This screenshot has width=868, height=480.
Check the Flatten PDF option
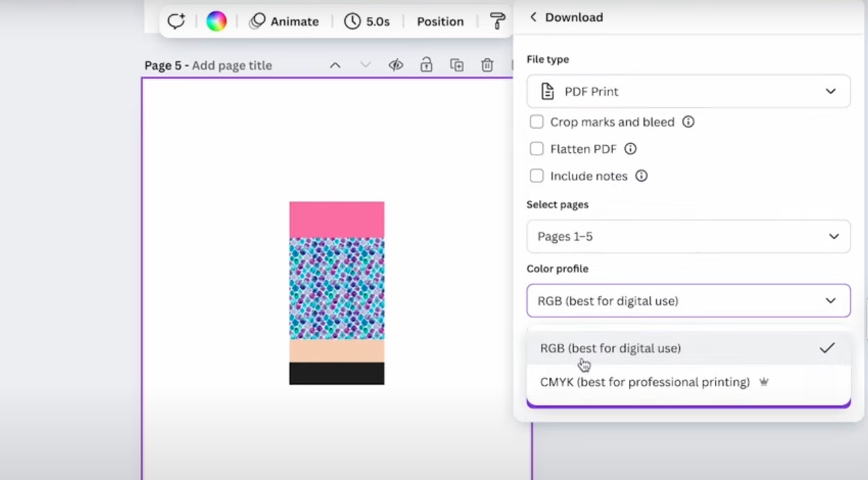[537, 148]
